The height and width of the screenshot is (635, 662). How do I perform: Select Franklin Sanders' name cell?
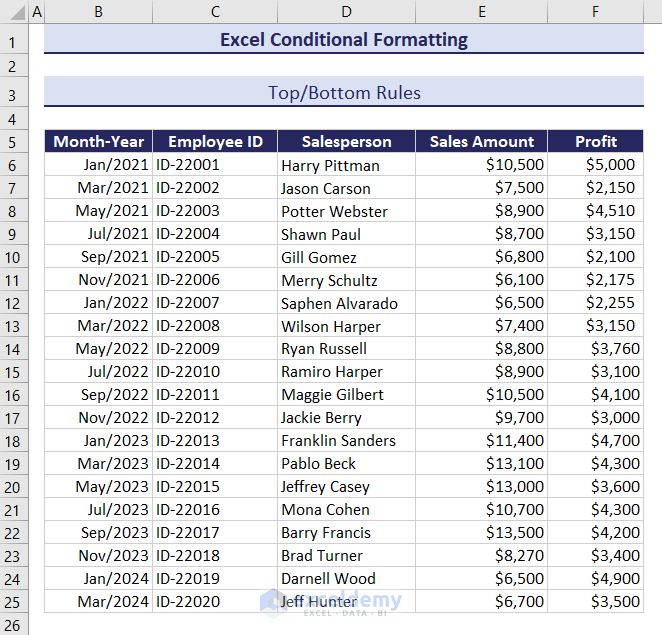tap(346, 441)
